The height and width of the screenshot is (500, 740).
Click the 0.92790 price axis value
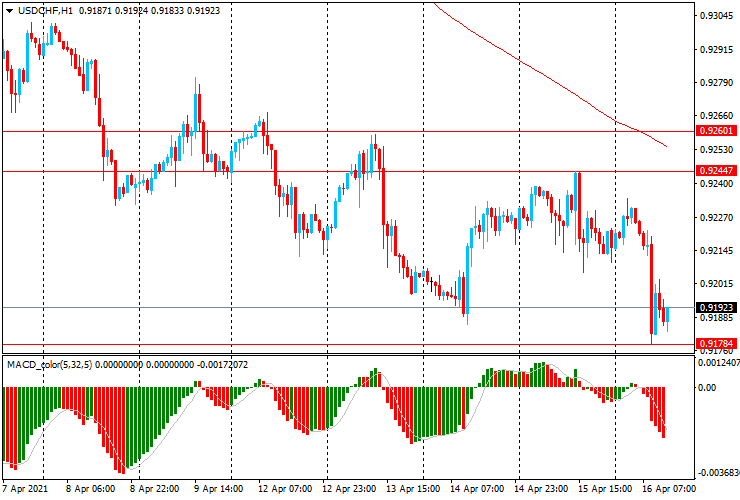(x=717, y=83)
